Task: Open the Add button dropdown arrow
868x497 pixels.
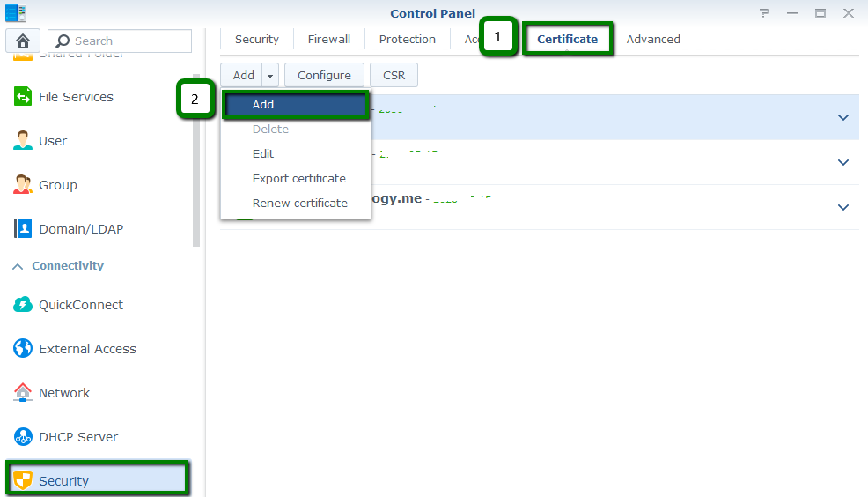Action: tap(270, 76)
